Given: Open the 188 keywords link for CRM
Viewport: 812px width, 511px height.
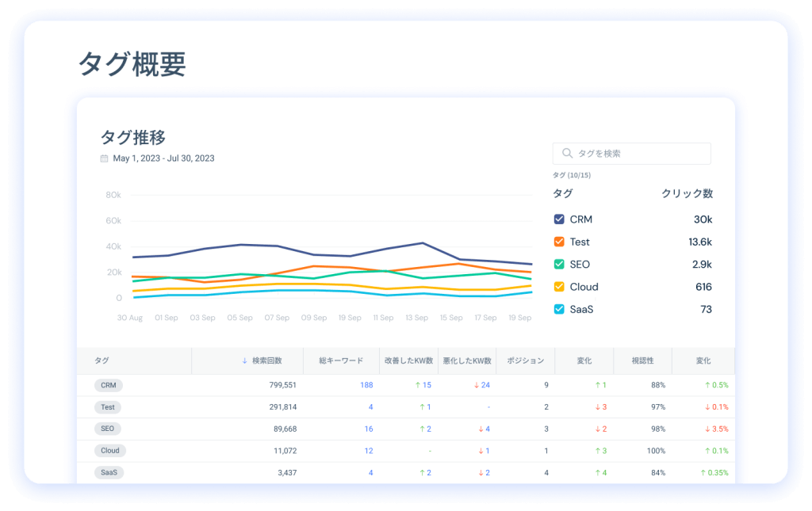Looking at the screenshot, I should [x=366, y=385].
